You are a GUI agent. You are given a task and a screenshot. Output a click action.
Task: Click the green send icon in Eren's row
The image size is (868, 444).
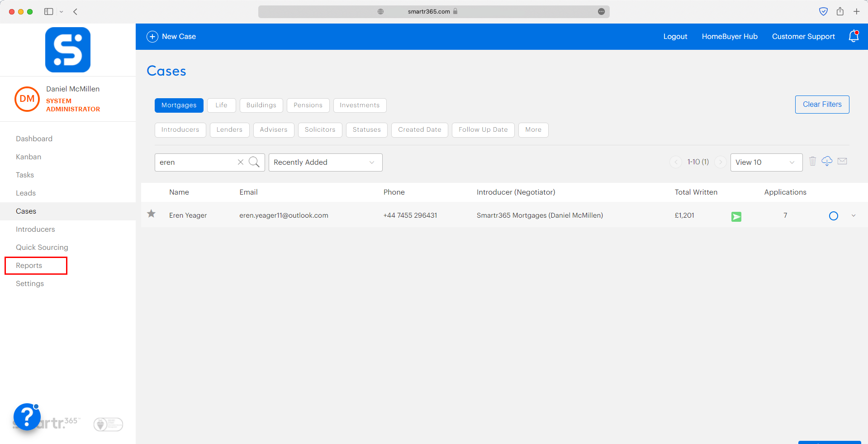click(x=736, y=217)
